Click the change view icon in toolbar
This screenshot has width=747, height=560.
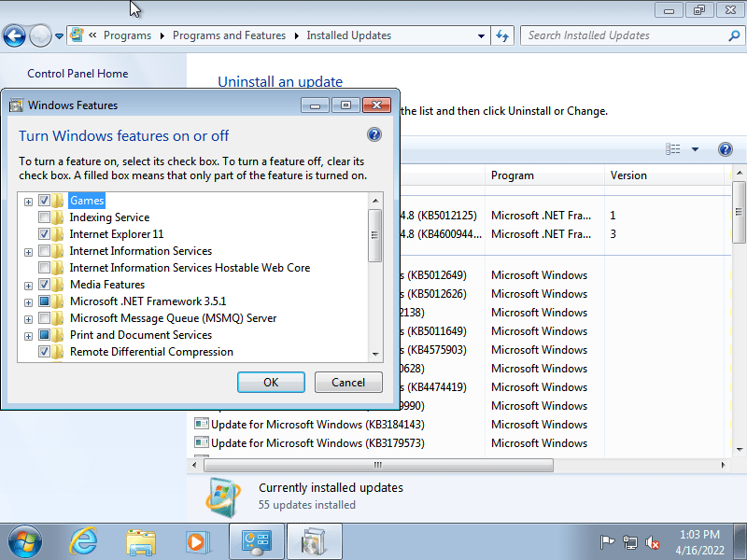(672, 149)
